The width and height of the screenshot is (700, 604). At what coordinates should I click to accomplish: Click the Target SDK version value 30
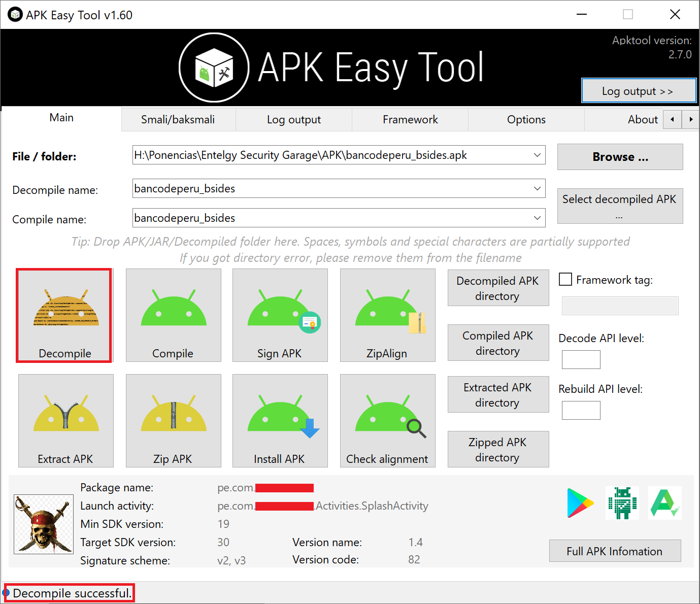point(223,542)
